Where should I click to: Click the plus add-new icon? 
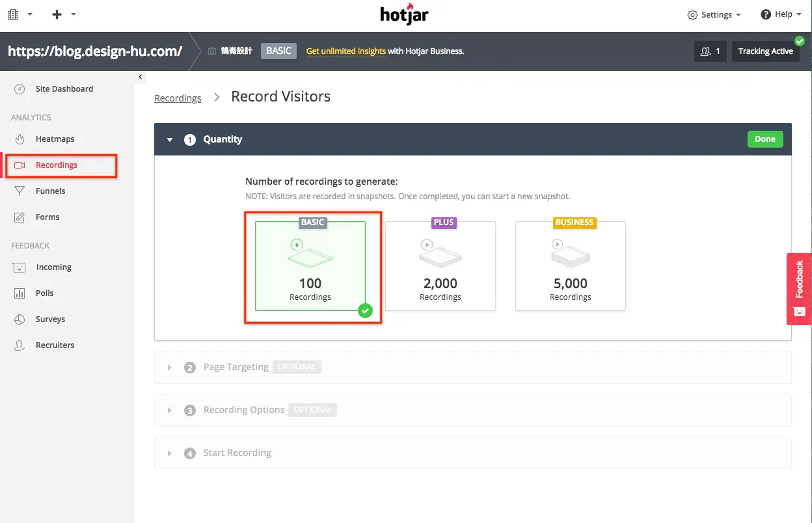click(57, 14)
